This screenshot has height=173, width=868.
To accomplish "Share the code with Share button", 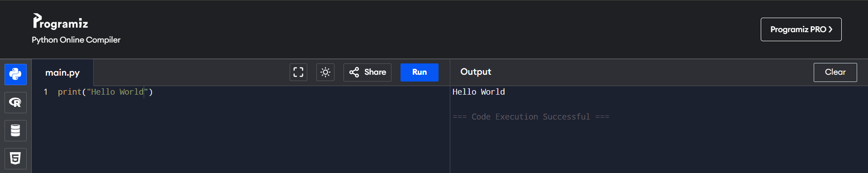I will 367,72.
